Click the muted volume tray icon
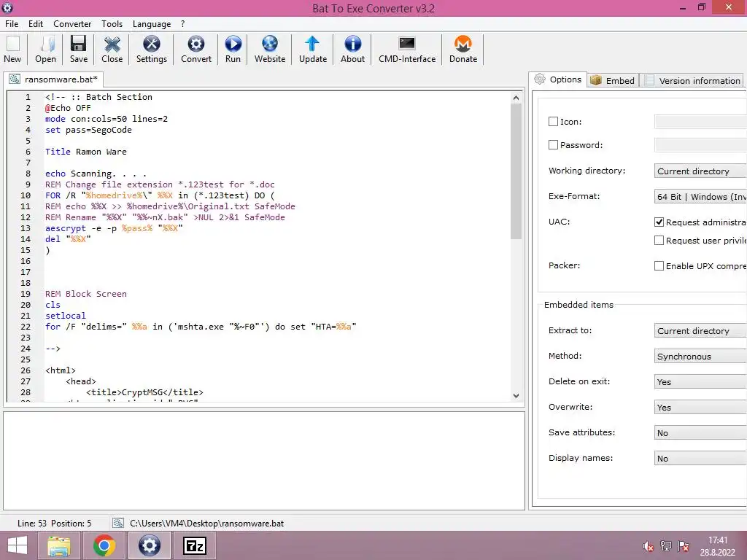Image resolution: width=747 pixels, height=560 pixels. pos(648,546)
